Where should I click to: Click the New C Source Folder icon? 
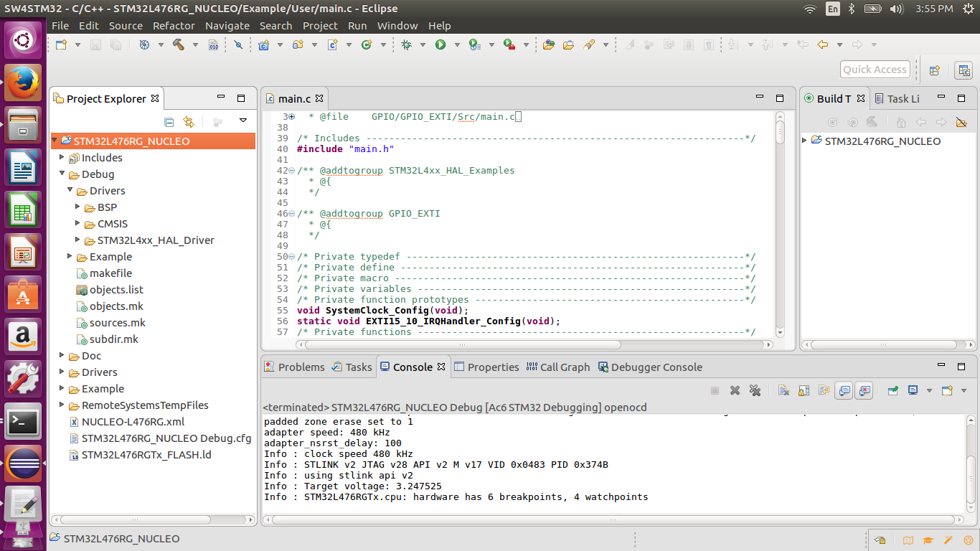click(x=298, y=44)
